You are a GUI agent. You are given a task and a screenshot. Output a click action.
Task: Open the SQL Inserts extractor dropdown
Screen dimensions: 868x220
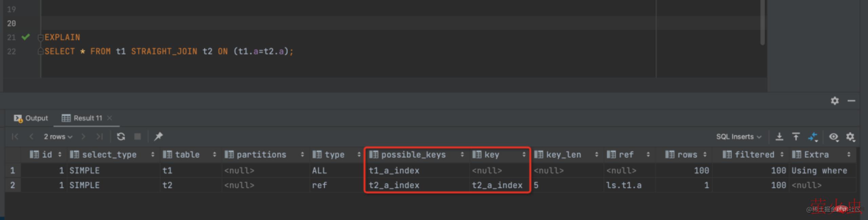pyautogui.click(x=738, y=137)
